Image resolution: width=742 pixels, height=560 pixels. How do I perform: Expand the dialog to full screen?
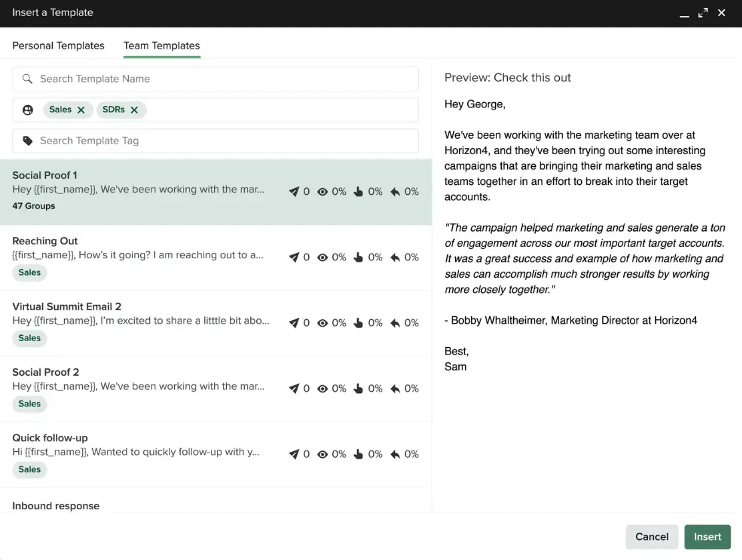pos(703,13)
